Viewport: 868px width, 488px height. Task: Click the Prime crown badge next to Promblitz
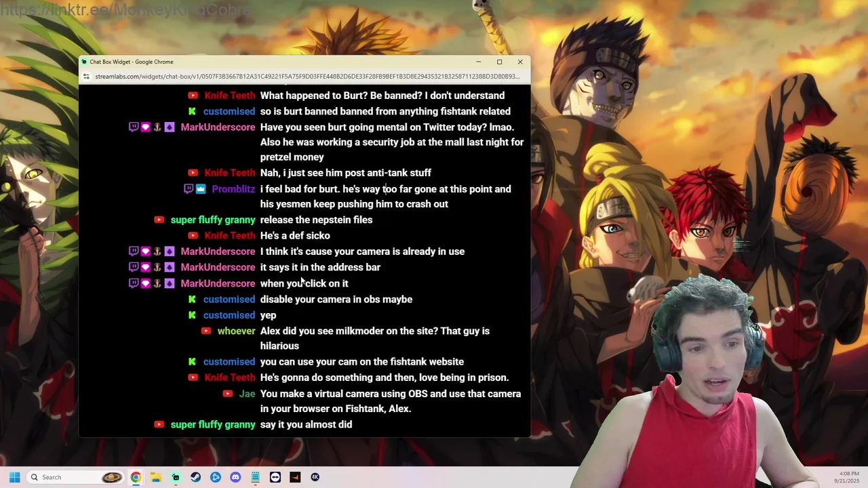point(201,189)
